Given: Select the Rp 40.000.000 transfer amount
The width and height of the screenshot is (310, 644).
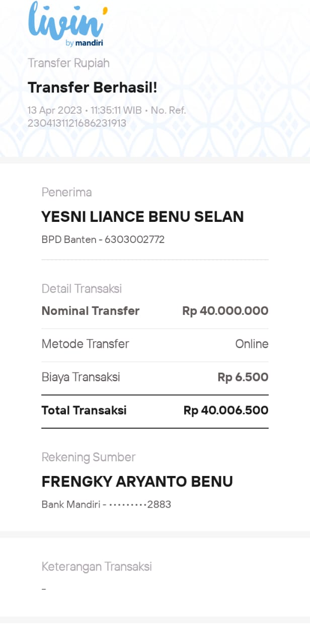Looking at the screenshot, I should (225, 311).
